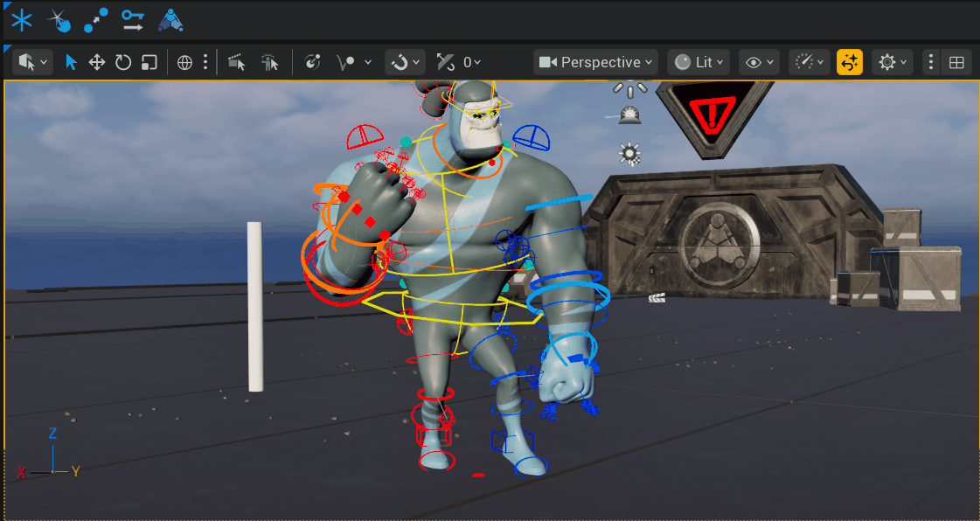Click the character's red right-hand control

[370, 222]
